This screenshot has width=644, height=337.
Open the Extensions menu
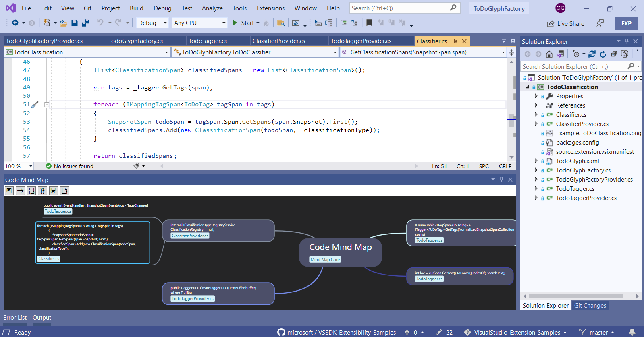270,8
